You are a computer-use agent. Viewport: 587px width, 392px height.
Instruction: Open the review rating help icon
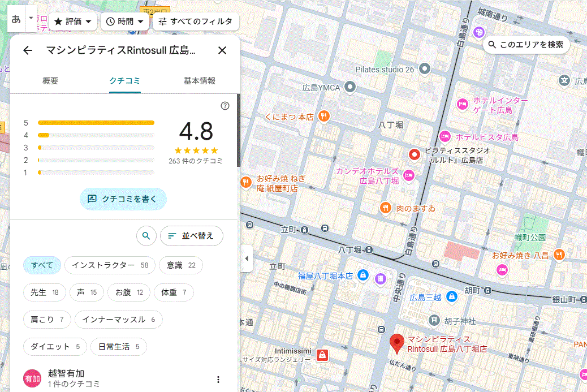tap(225, 106)
